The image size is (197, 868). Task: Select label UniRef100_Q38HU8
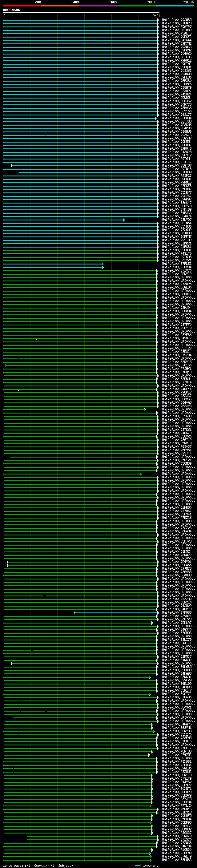click(x=176, y=132)
